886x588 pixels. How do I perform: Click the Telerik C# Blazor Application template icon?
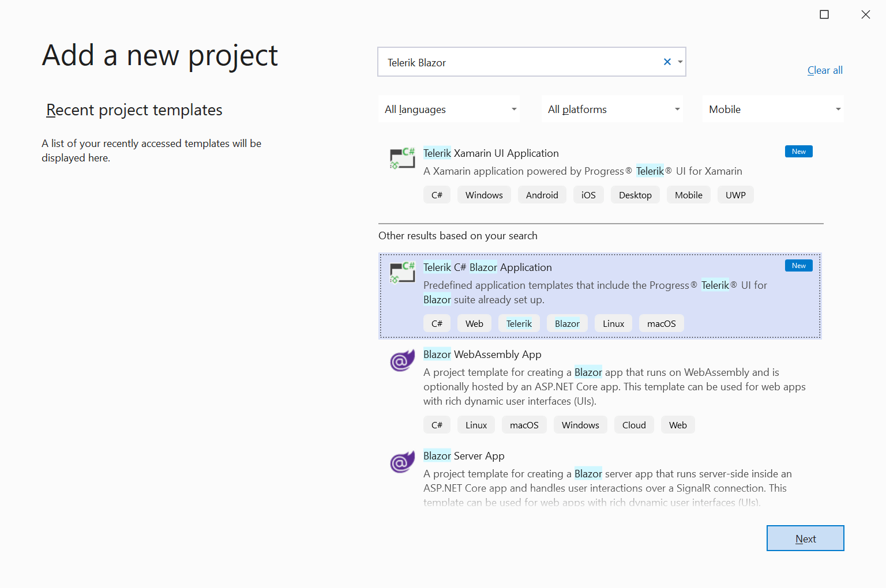[x=402, y=272]
